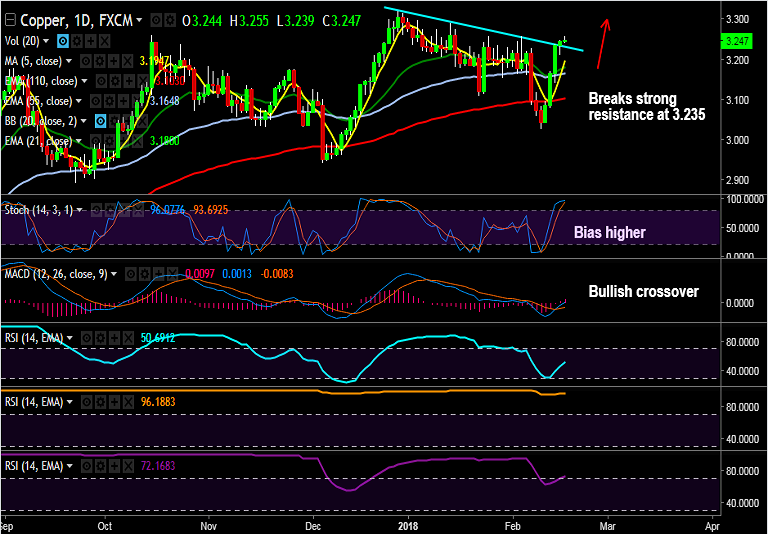The height and width of the screenshot is (535, 768).
Task: Remove Stoch indicator with X icon
Action: (138, 210)
